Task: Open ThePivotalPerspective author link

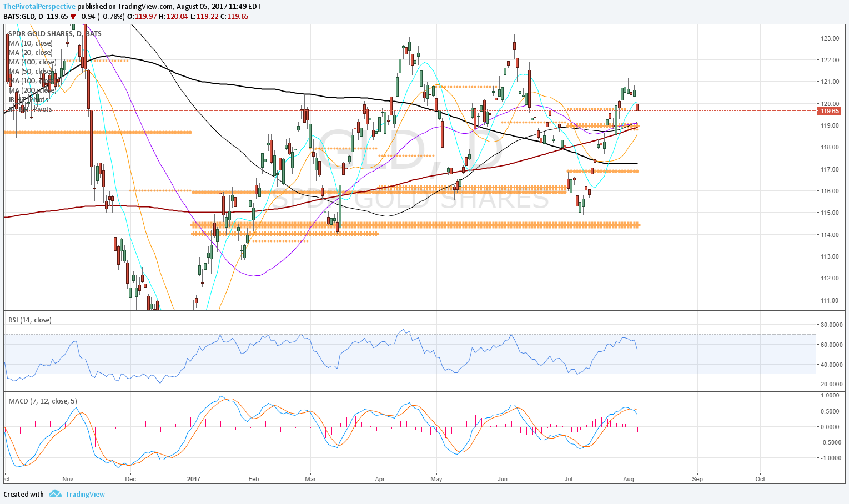Action: click(39, 7)
